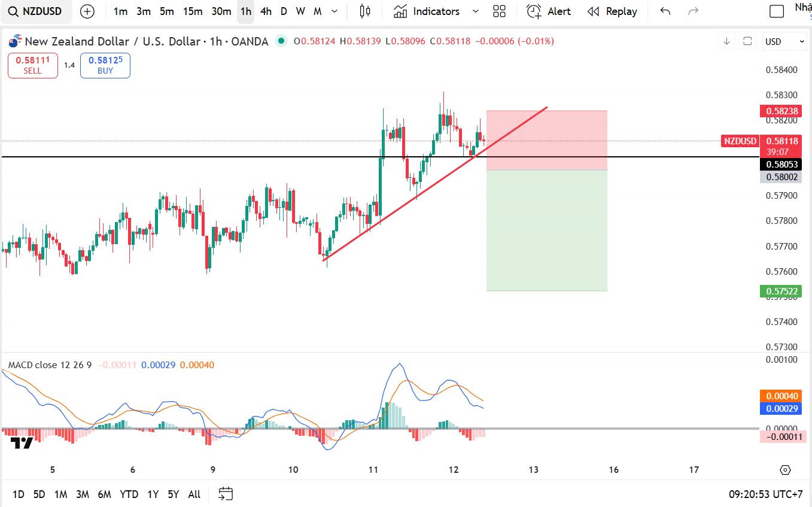Click the add symbol plus icon
Viewport: 812px width, 507px height.
coord(87,11)
